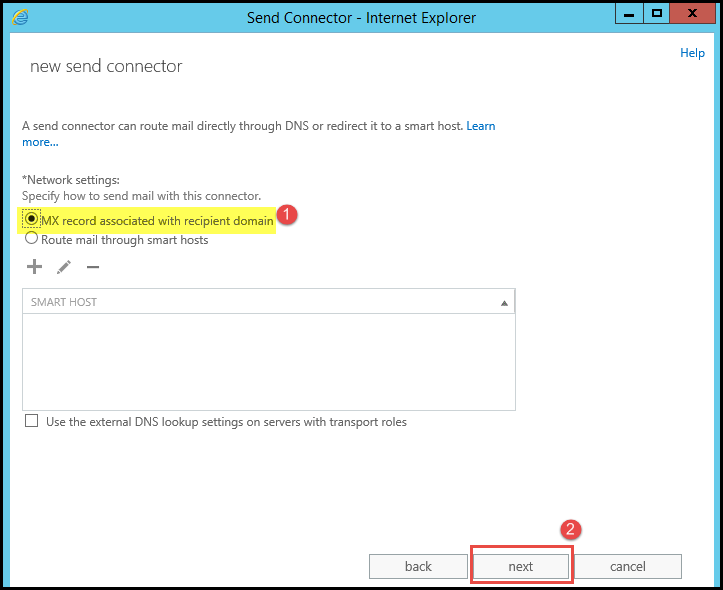723x590 pixels.
Task: Choose Route mail through smart hosts option
Action: click(32, 239)
